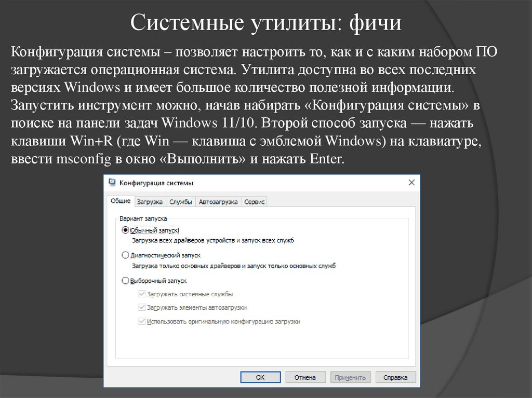Screen dimensions: 532x398
Task: Uncheck Использовать оригинальную конфигурацию загрузки
Action: (141, 321)
